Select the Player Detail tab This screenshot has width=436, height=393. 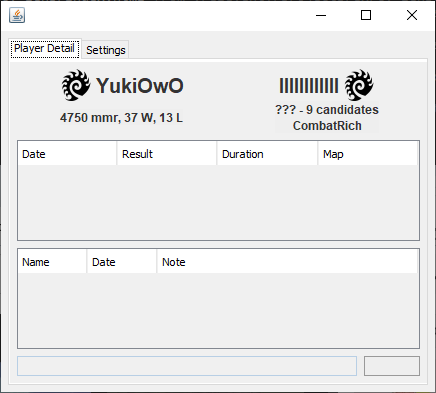point(45,49)
